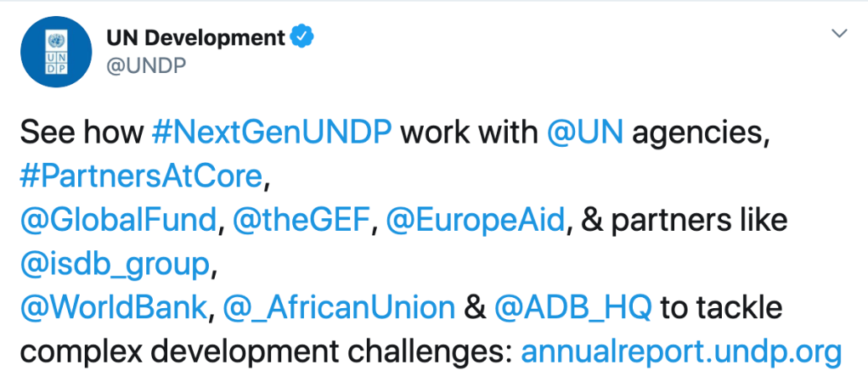Click the "complex development challenges" tweet text
The width and height of the screenshot is (868, 387).
click(265, 351)
